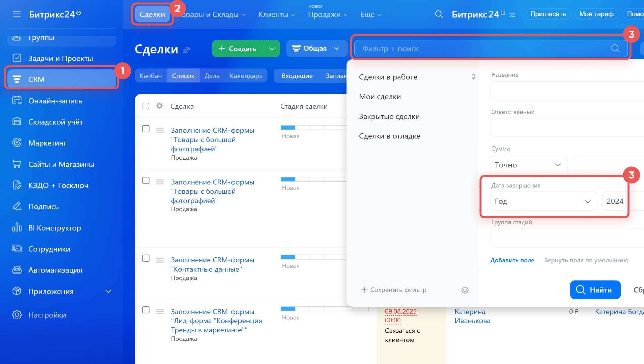
Task: Click the Ответственный filter input field
Action: point(567,128)
